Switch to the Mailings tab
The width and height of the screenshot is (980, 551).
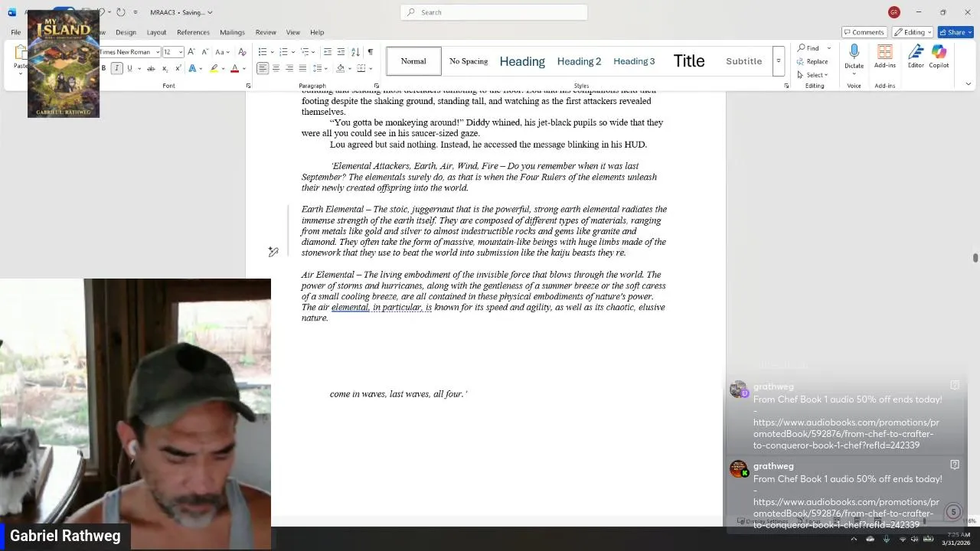pyautogui.click(x=232, y=32)
